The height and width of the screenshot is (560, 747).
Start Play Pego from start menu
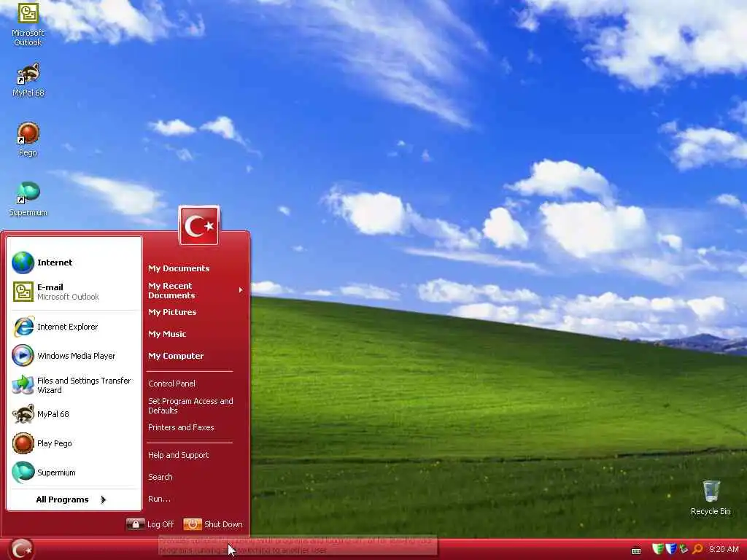74,443
